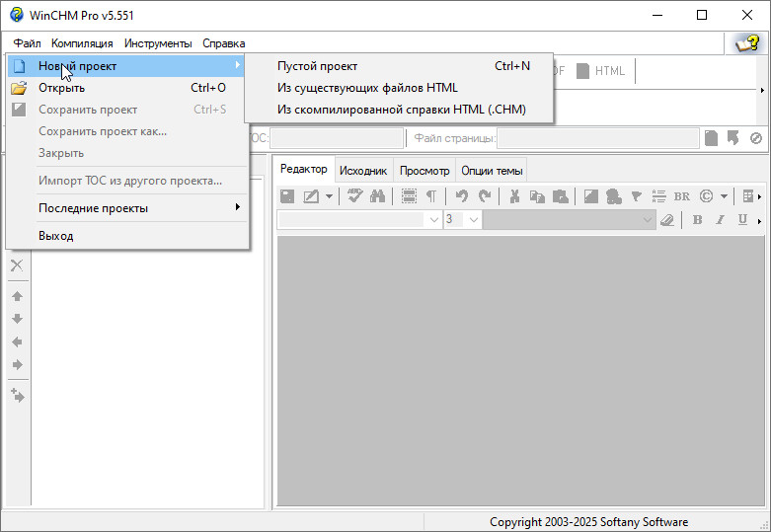Viewport: 771px width, 532px height.
Task: Toggle italic formatting button
Action: 720,220
